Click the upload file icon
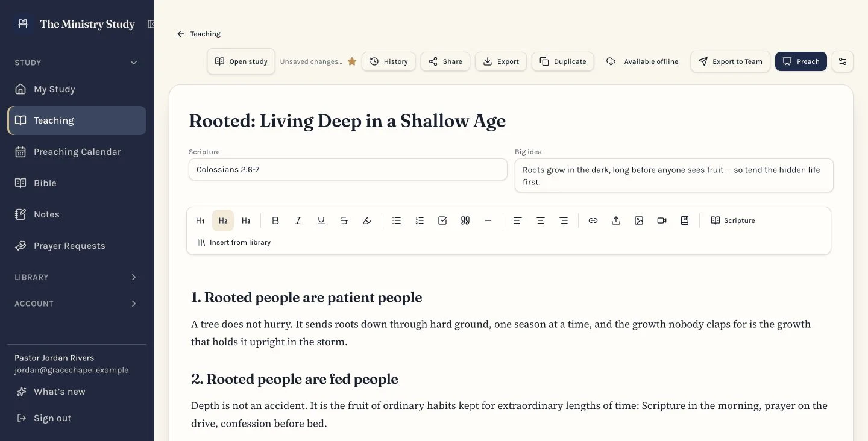This screenshot has height=441, width=868. tap(616, 220)
